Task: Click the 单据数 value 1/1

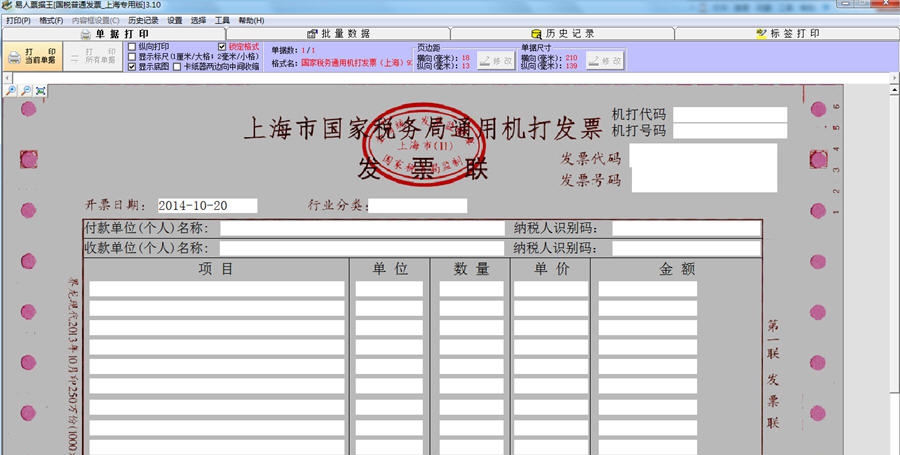Action: [x=308, y=50]
